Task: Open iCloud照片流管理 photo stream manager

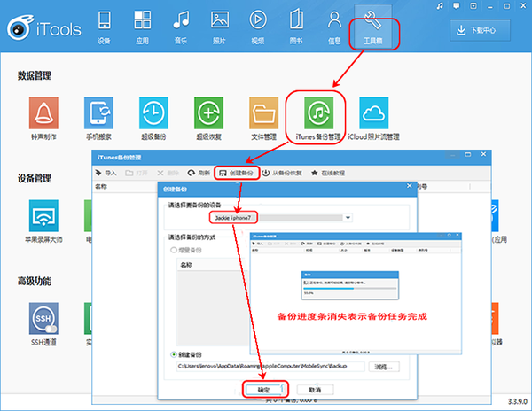Action: pyautogui.click(x=373, y=119)
